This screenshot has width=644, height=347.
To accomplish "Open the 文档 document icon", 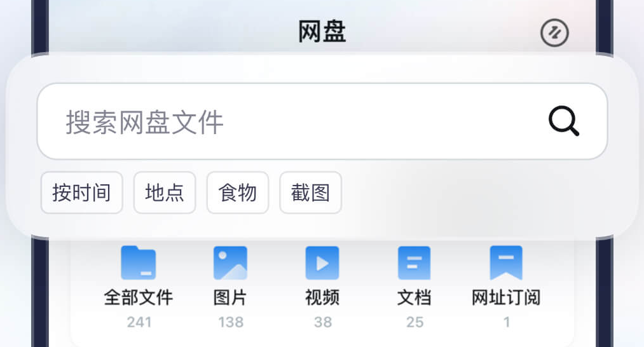I will coord(414,262).
